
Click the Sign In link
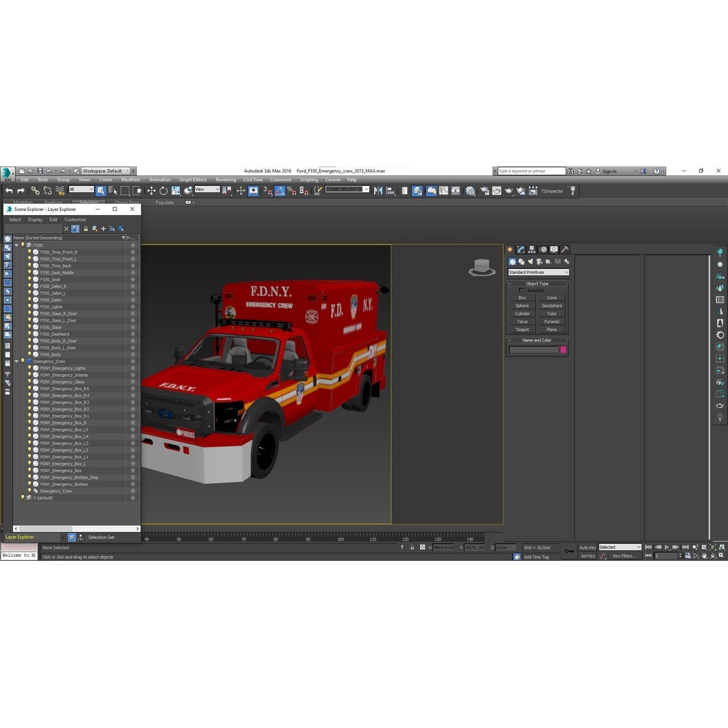tap(609, 171)
